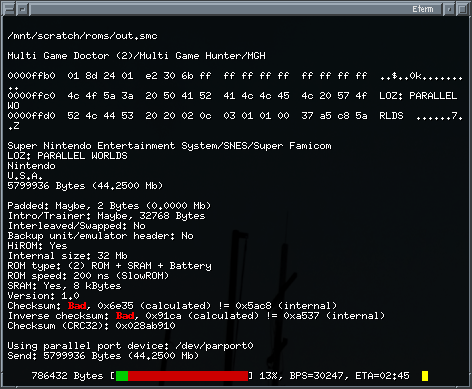
Task: Click the 'Interleaved/Swapped: No' line
Action: click(x=76, y=226)
